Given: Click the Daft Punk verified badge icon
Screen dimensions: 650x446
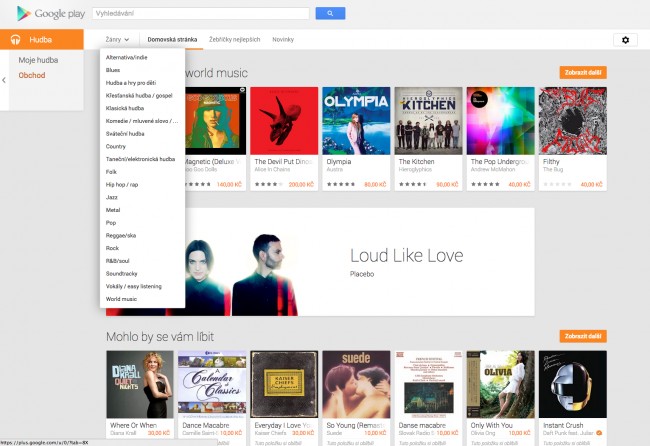Looking at the screenshot, I should point(599,433).
